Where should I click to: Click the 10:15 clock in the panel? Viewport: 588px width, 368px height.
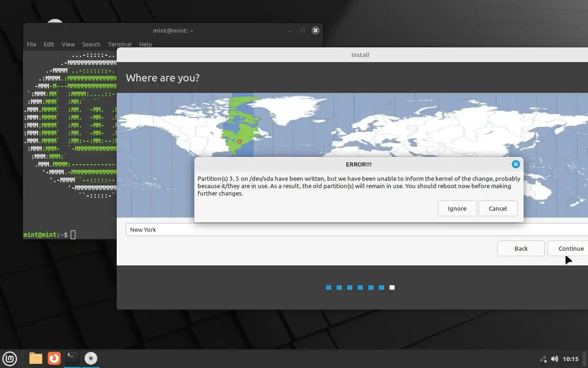[571, 359]
